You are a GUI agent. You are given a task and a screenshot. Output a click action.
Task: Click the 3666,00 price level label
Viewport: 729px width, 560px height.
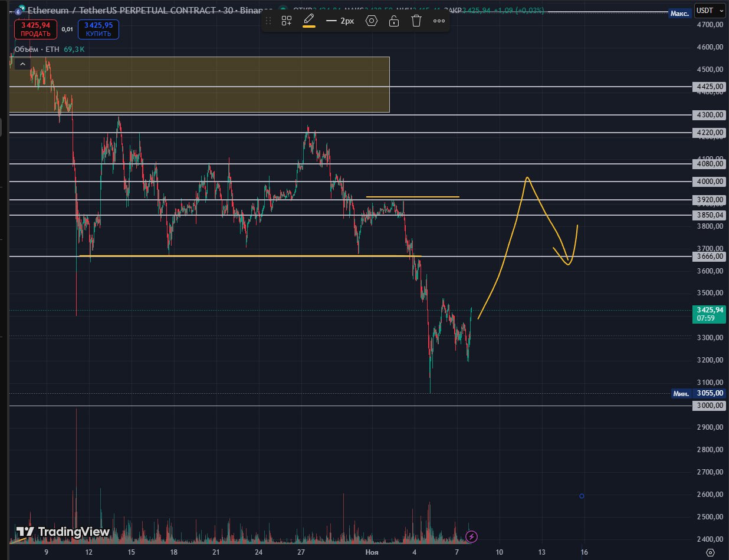pos(710,256)
